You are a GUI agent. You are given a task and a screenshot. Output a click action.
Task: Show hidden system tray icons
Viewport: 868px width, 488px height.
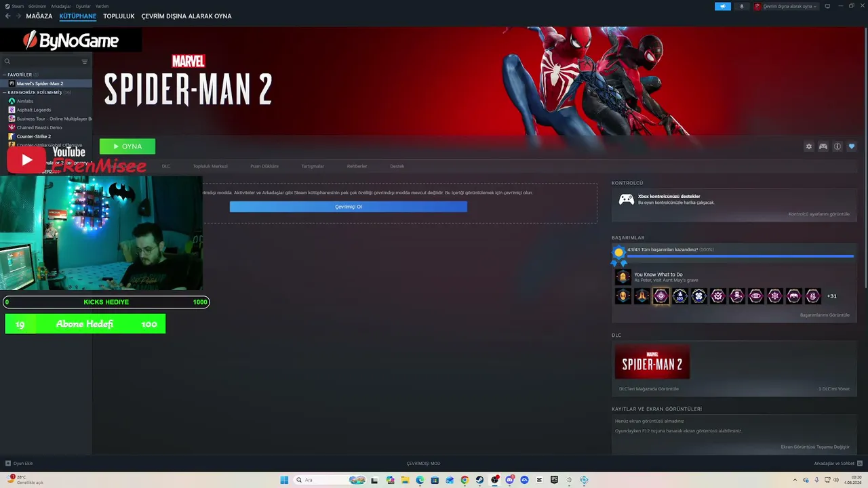(x=795, y=480)
